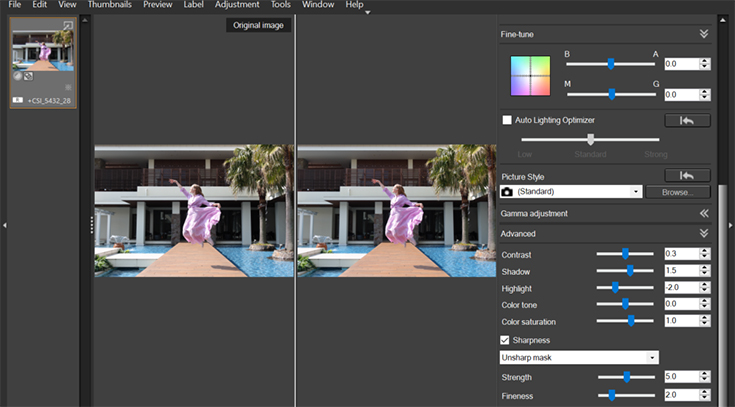The height and width of the screenshot is (407, 735).
Task: Click the arrow at the far right edge
Action: (x=730, y=226)
